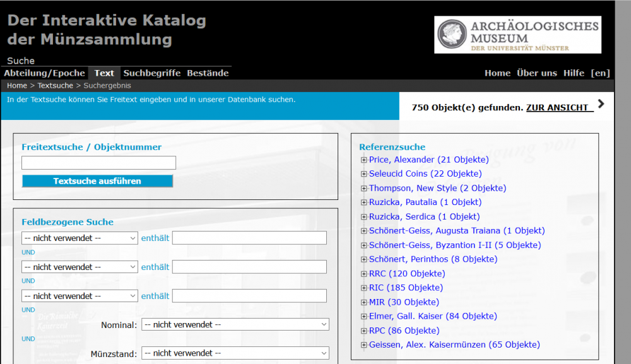This screenshot has height=364, width=631.
Task: Go to Home in the breadcrumb
Action: coord(17,86)
